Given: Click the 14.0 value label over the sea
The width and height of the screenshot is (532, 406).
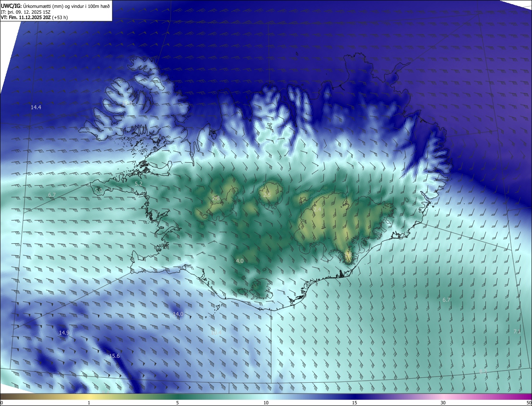Looking at the screenshot, I should pyautogui.click(x=178, y=314).
